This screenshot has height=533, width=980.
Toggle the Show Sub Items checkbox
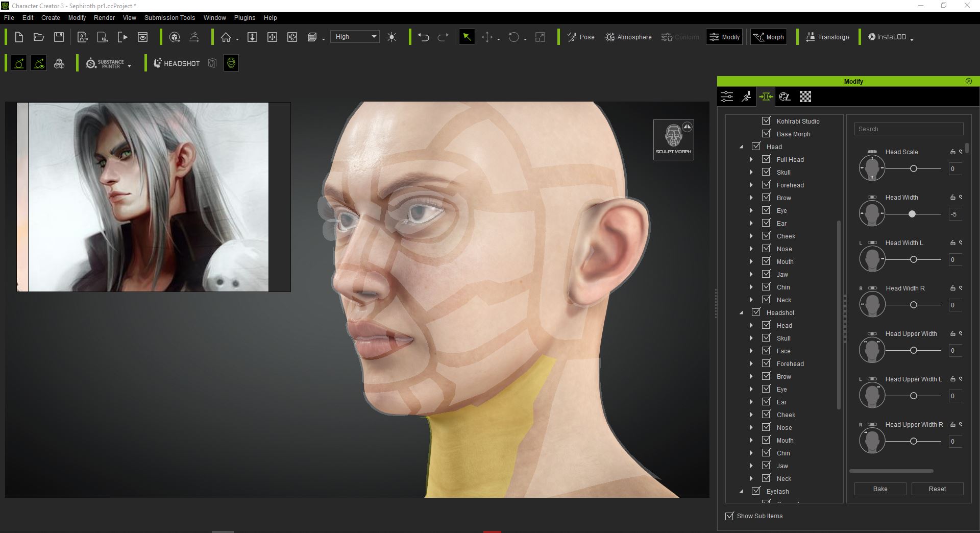729,516
